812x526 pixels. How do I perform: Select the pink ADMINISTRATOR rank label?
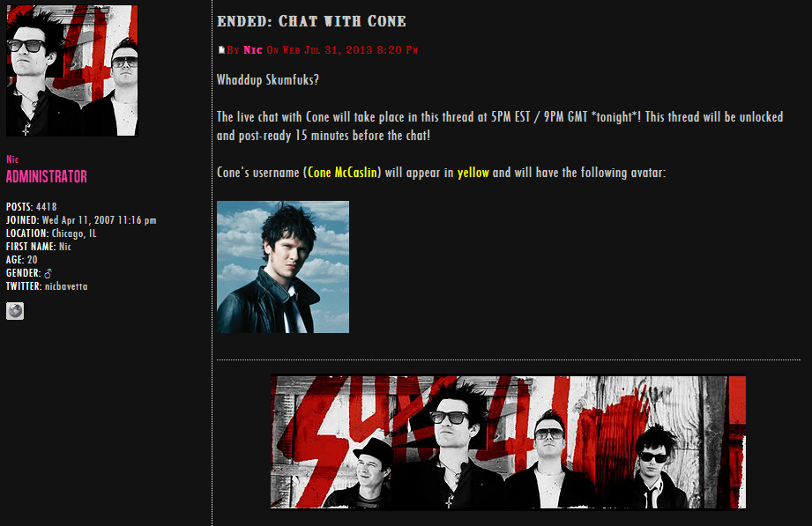[x=47, y=176]
